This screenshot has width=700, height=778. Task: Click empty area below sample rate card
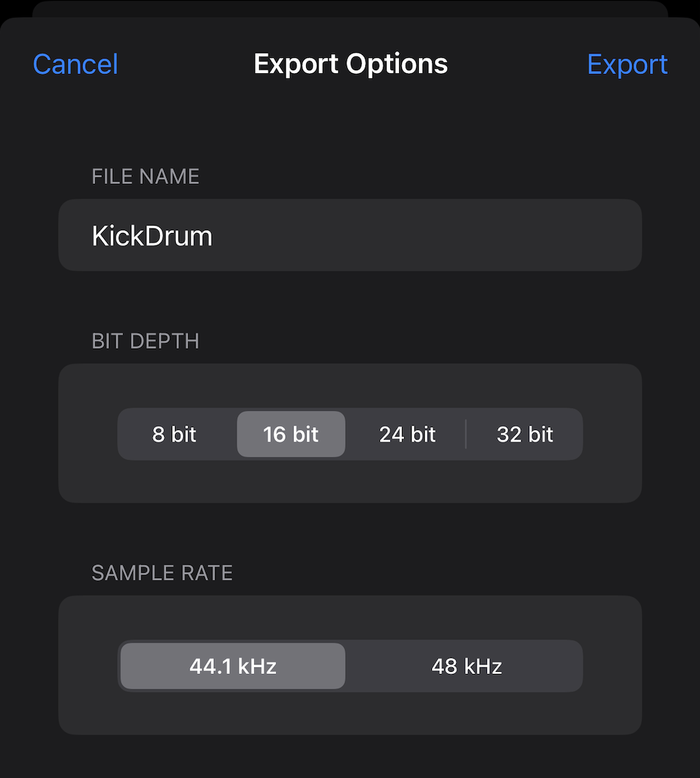point(350,758)
